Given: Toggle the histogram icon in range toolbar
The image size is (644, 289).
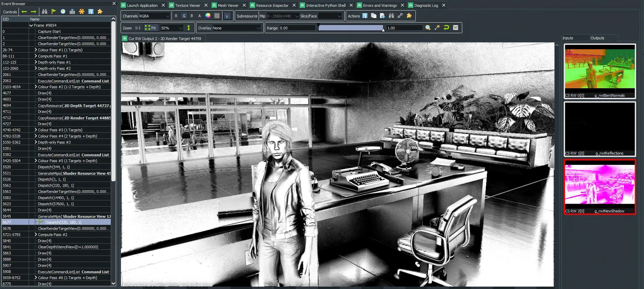Looking at the screenshot, I should (456, 28).
